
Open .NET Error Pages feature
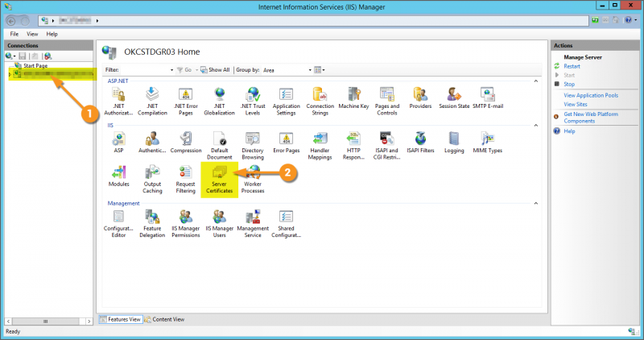pos(186,102)
